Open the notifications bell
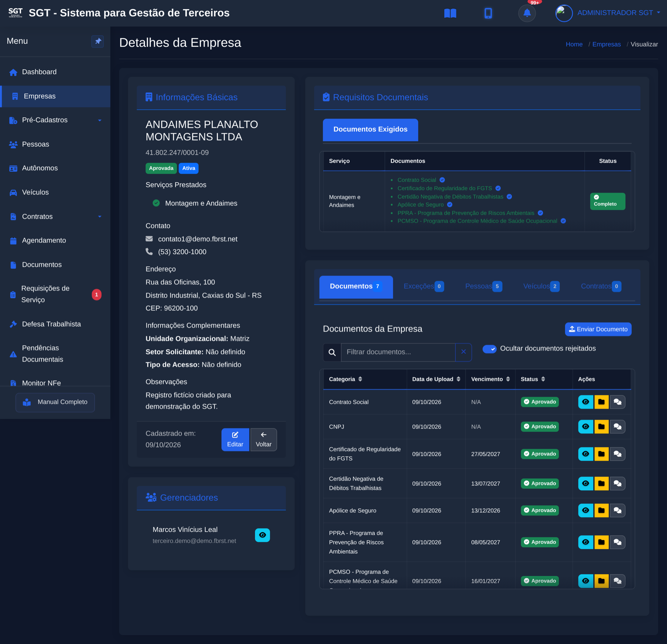The height and width of the screenshot is (644, 667). coord(527,13)
